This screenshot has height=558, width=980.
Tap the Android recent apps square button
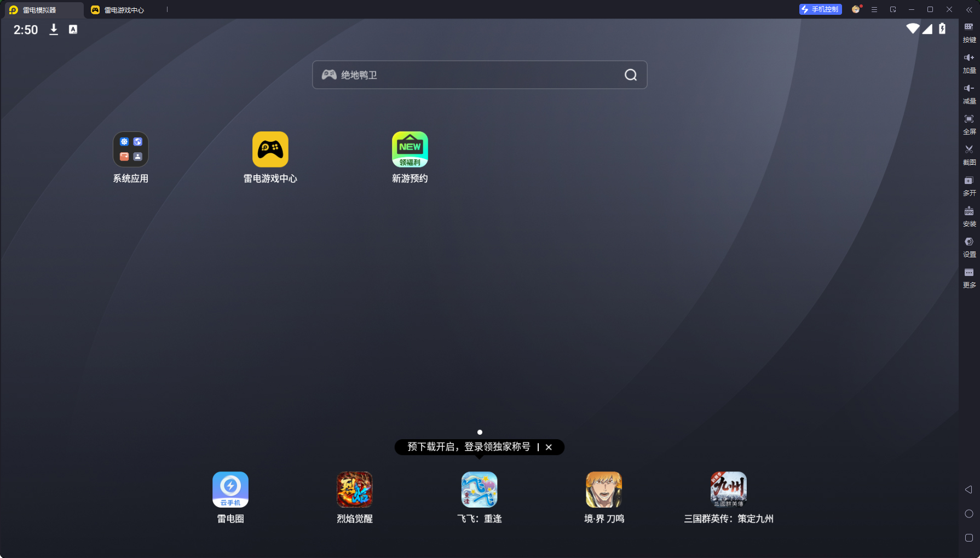pyautogui.click(x=969, y=538)
